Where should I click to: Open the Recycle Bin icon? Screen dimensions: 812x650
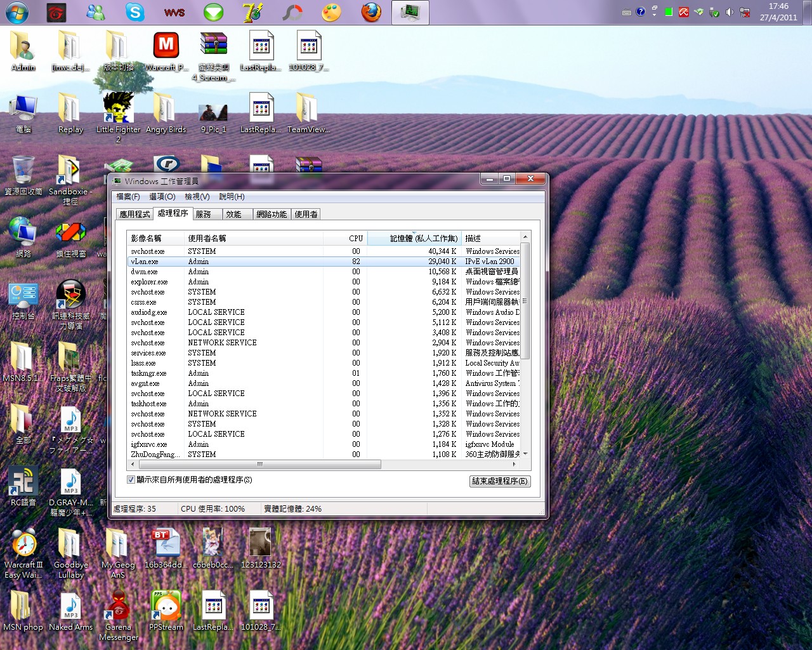23,171
